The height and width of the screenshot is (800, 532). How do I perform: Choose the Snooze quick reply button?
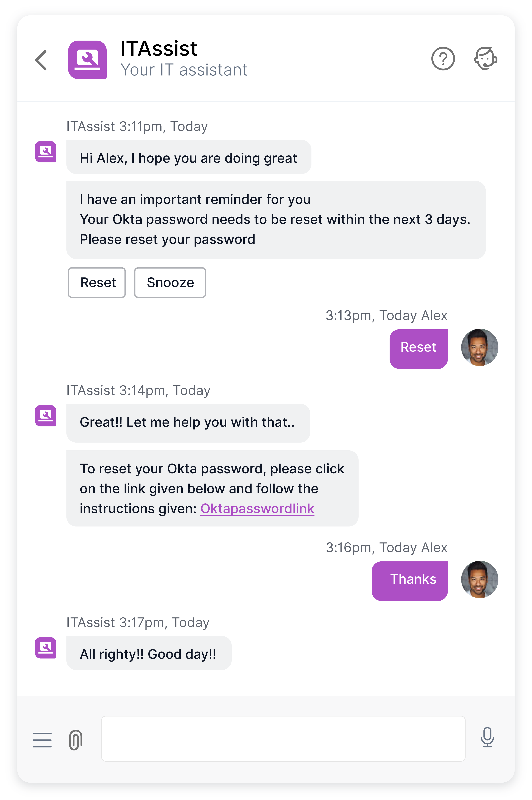coord(170,283)
